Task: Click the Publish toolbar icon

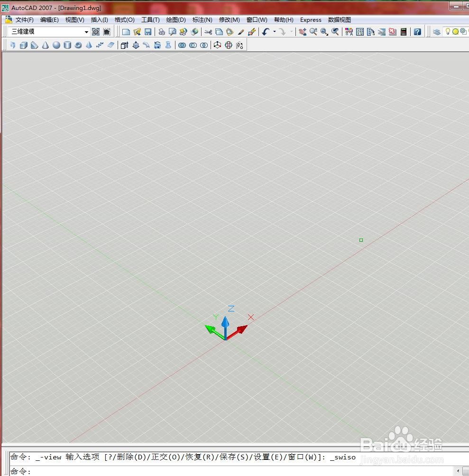Action: 184,32
